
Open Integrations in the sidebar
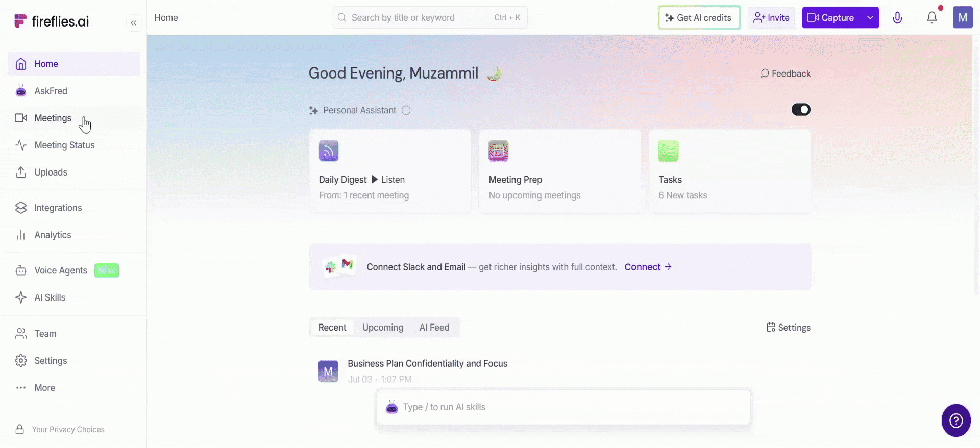coord(74,208)
